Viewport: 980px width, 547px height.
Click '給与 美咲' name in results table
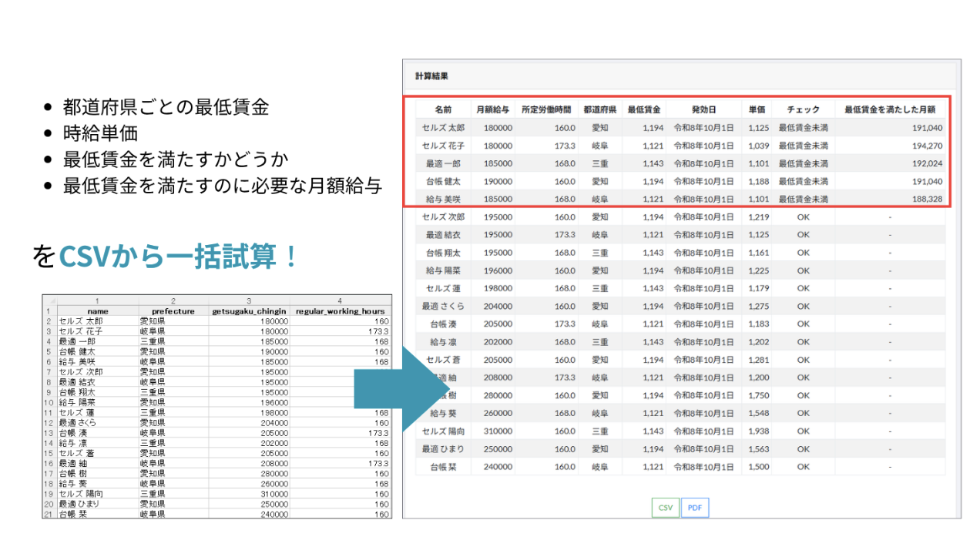pyautogui.click(x=443, y=199)
